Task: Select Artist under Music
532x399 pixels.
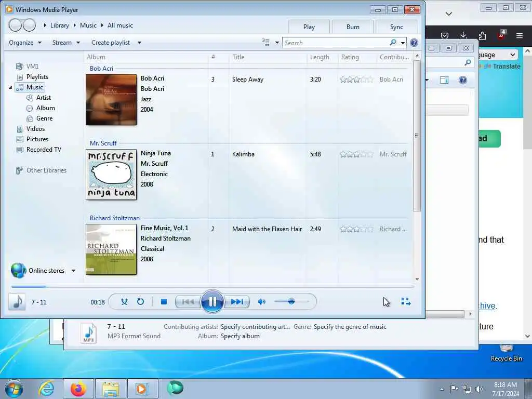Action: [38, 98]
